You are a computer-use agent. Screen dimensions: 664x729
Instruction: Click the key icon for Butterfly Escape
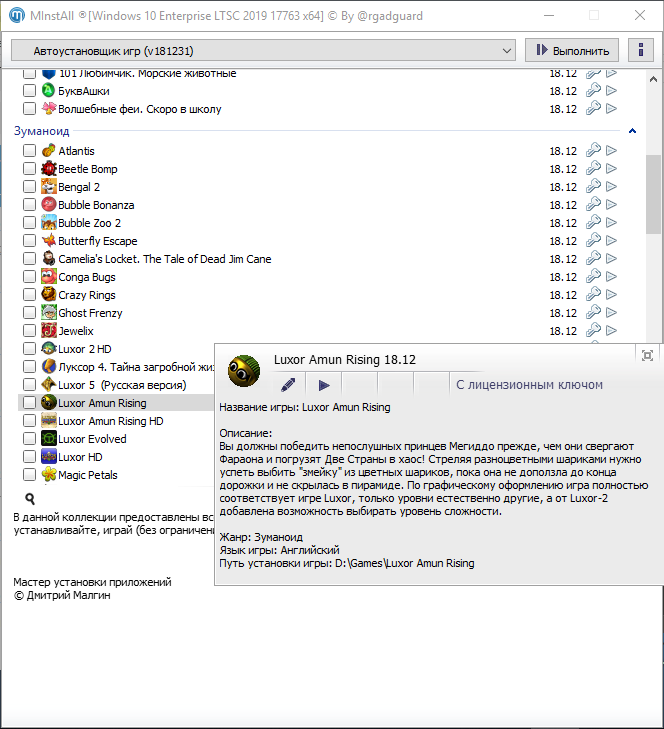593,240
